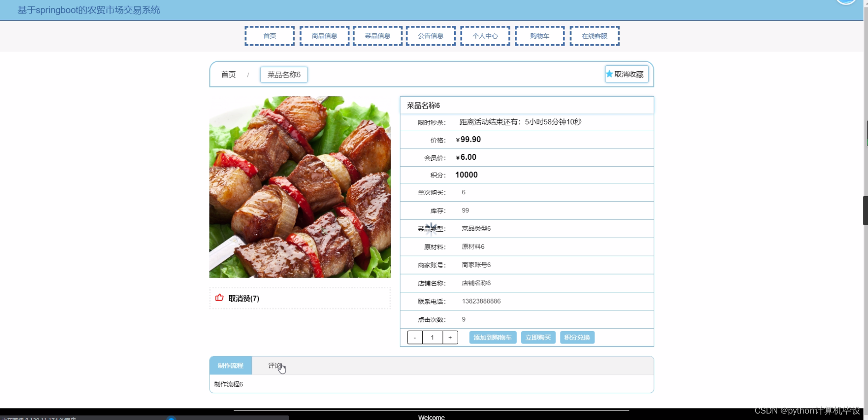868x420 pixels.
Task: Open the 公告信息 menu item
Action: click(431, 35)
